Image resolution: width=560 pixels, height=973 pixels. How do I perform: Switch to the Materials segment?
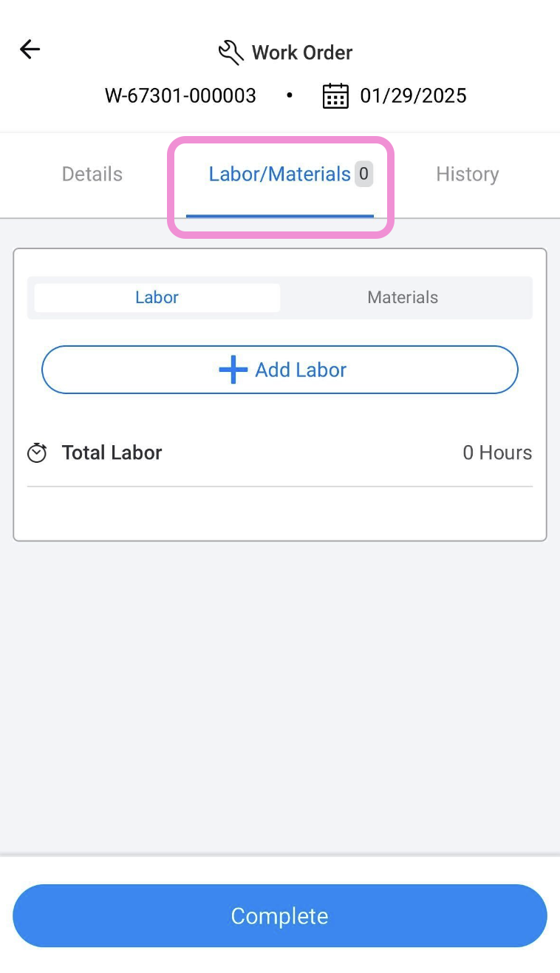click(403, 297)
